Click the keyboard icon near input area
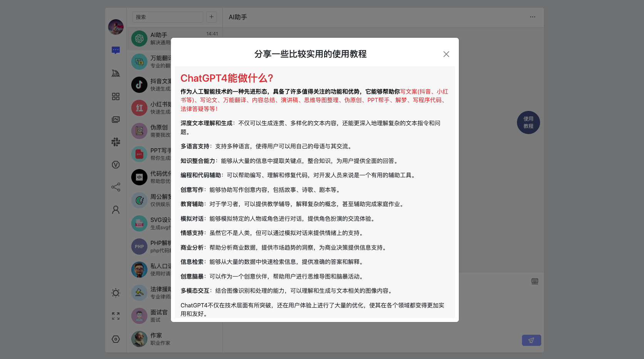 pyautogui.click(x=535, y=281)
